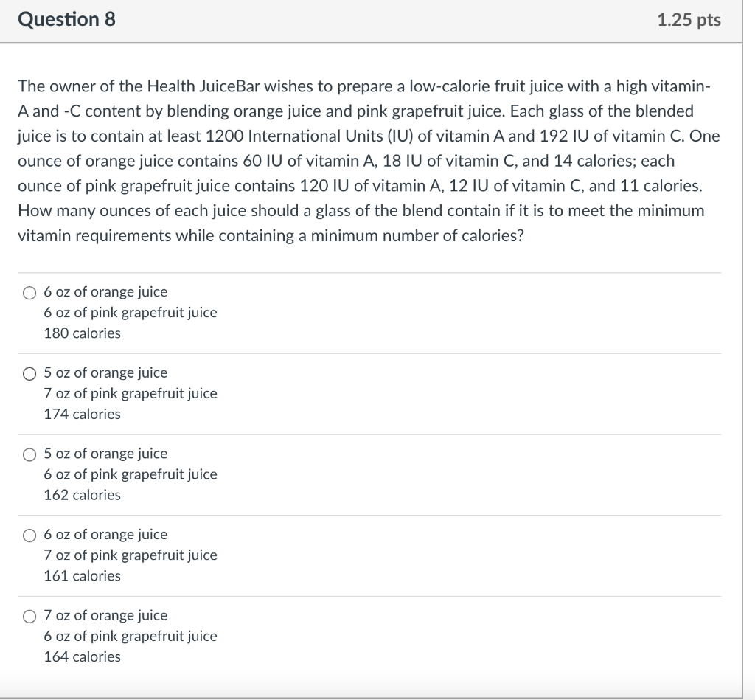Click '6 oz of pink grapefruit juice' above 162 calories
The width and height of the screenshot is (755, 700).
click(x=131, y=474)
